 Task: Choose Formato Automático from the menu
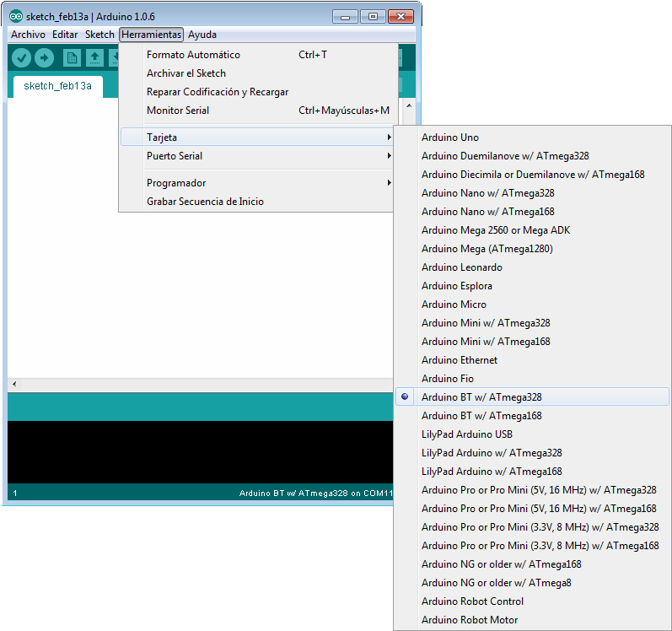[193, 55]
